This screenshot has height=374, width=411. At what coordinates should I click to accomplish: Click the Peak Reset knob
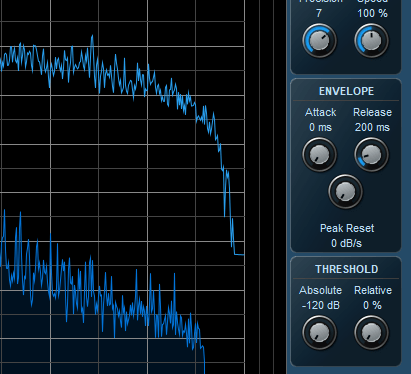(345, 192)
